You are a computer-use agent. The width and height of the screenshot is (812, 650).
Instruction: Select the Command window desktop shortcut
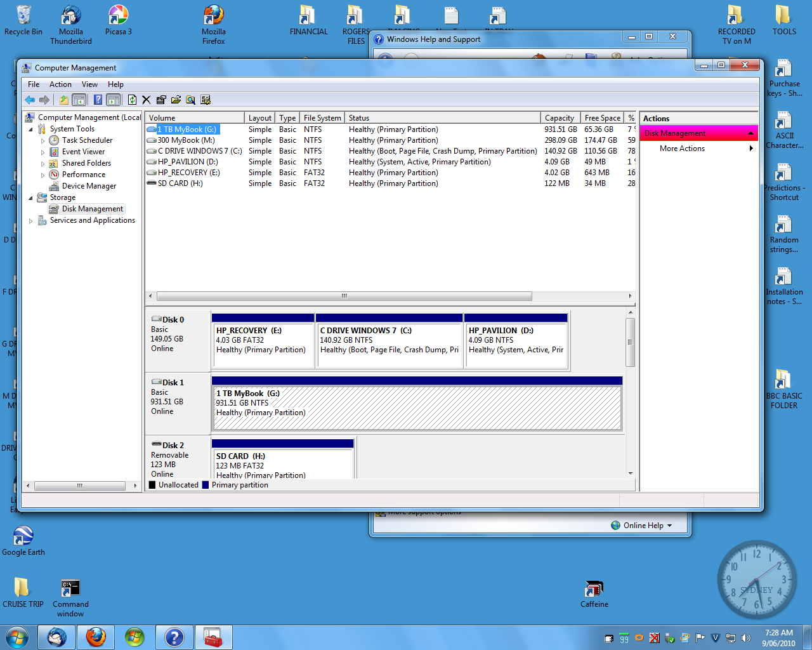[x=70, y=598]
